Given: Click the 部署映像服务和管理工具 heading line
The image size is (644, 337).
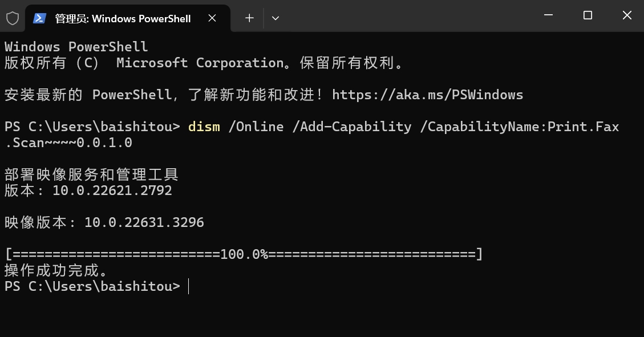Looking at the screenshot, I should (x=91, y=174).
